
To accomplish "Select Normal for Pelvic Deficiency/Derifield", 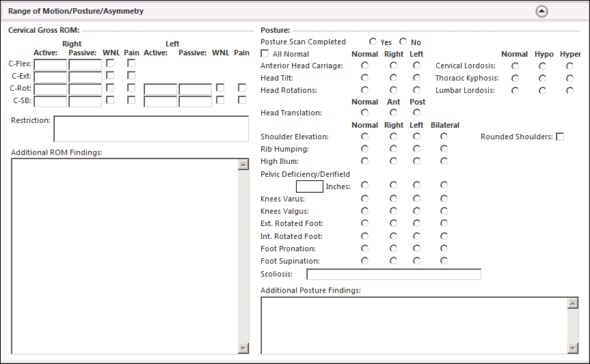I will point(364,185).
